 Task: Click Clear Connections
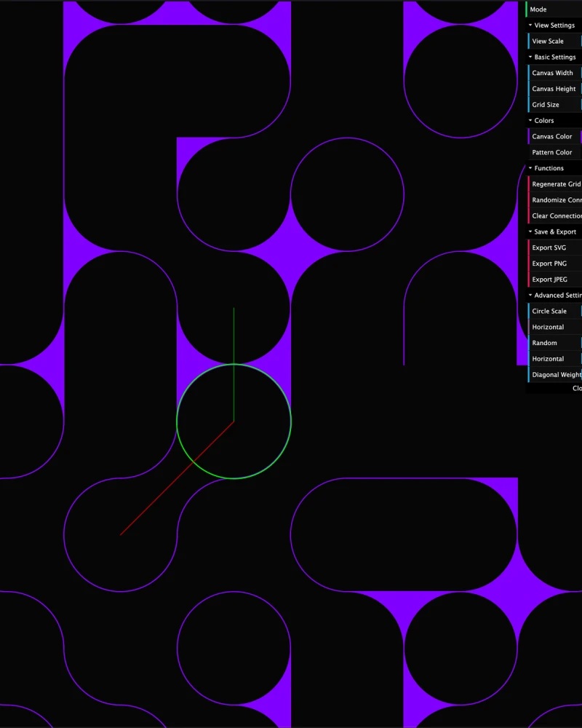point(557,216)
